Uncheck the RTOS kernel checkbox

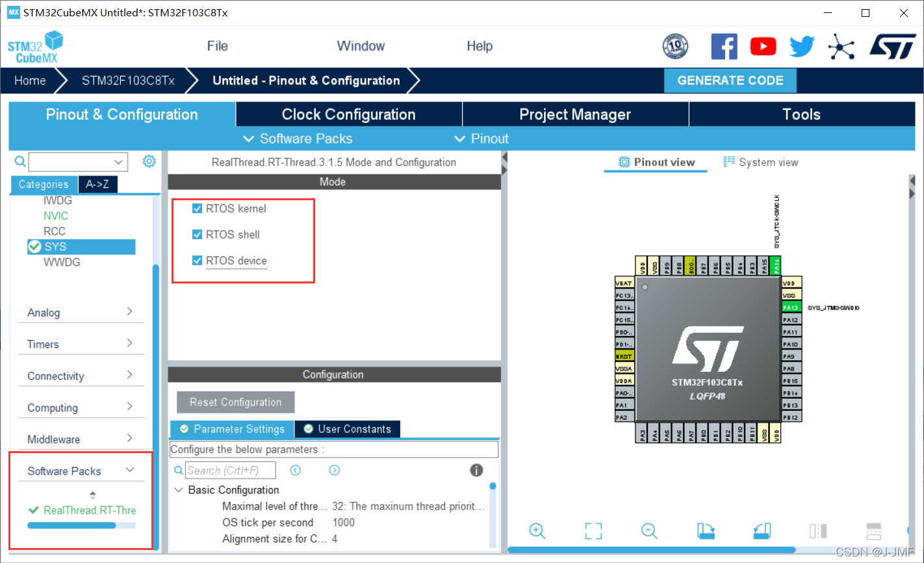[x=198, y=209]
